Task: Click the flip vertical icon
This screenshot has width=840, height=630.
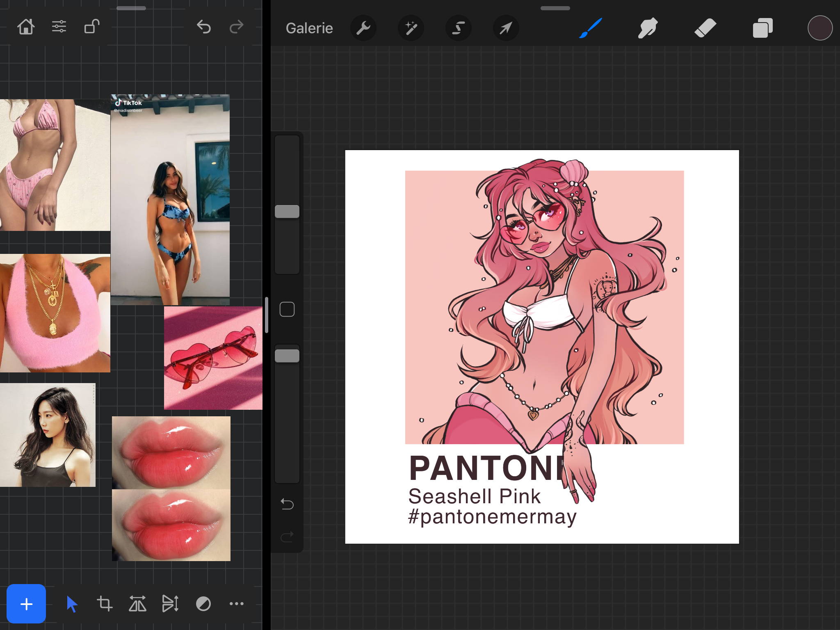Action: (x=170, y=604)
